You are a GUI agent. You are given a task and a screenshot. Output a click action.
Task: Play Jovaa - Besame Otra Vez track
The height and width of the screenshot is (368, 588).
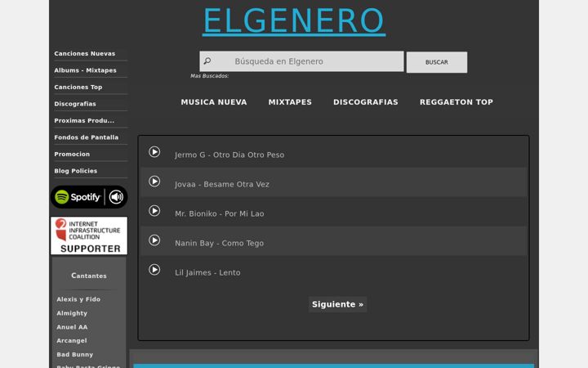click(x=154, y=182)
